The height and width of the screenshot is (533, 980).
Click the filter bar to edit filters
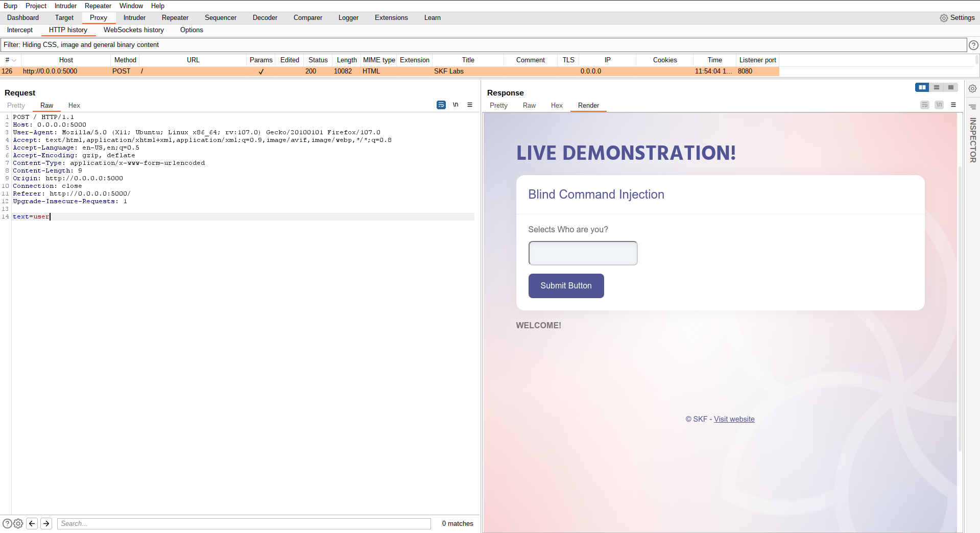[484, 45]
